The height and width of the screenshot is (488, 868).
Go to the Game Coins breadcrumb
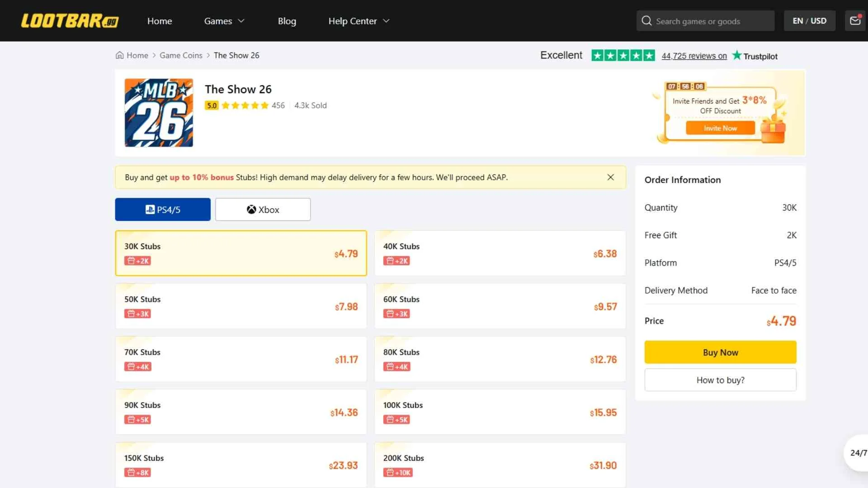point(181,55)
